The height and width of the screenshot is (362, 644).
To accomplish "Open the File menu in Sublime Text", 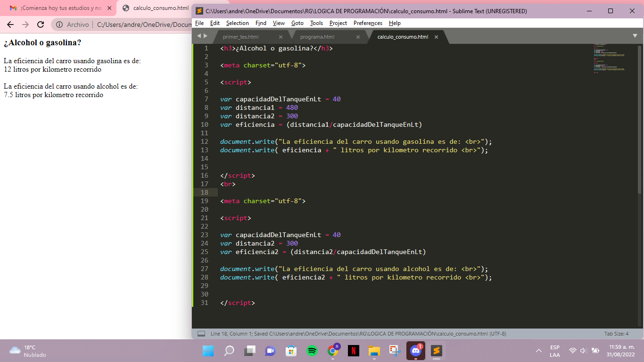I will pyautogui.click(x=199, y=23).
